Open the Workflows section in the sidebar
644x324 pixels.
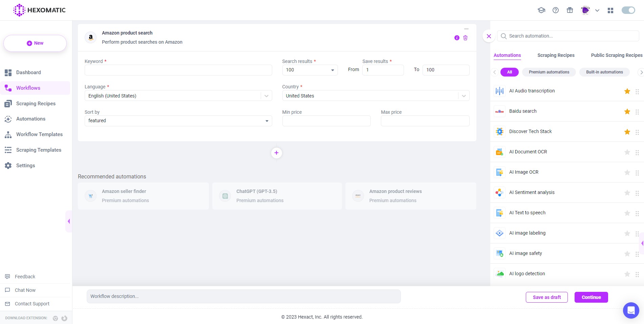click(x=28, y=88)
